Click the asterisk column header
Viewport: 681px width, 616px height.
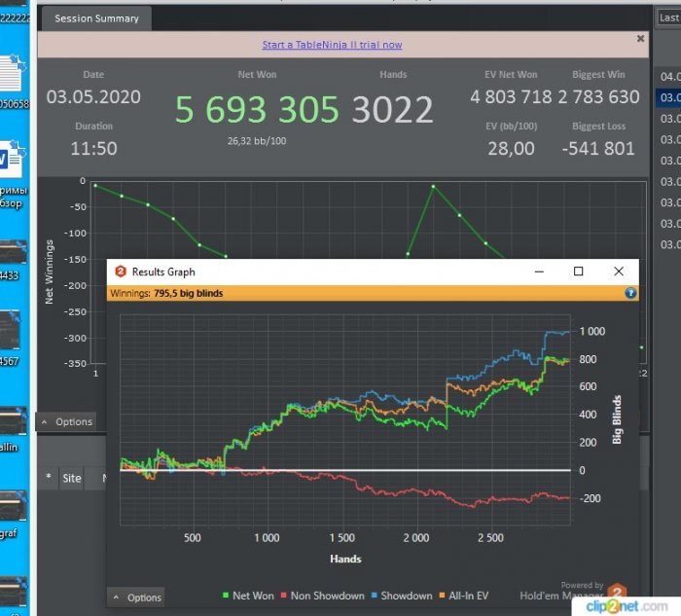pyautogui.click(x=49, y=478)
